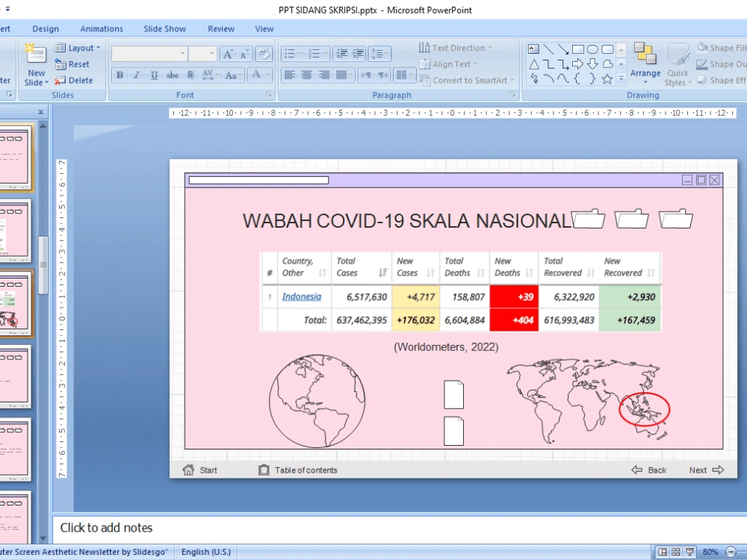Image resolution: width=747 pixels, height=560 pixels.
Task: Open the Review ribbon tab
Action: coord(221,28)
